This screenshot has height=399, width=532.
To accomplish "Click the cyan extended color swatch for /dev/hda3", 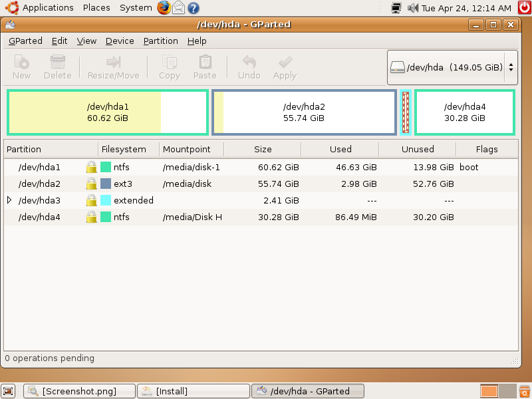I will (106, 200).
